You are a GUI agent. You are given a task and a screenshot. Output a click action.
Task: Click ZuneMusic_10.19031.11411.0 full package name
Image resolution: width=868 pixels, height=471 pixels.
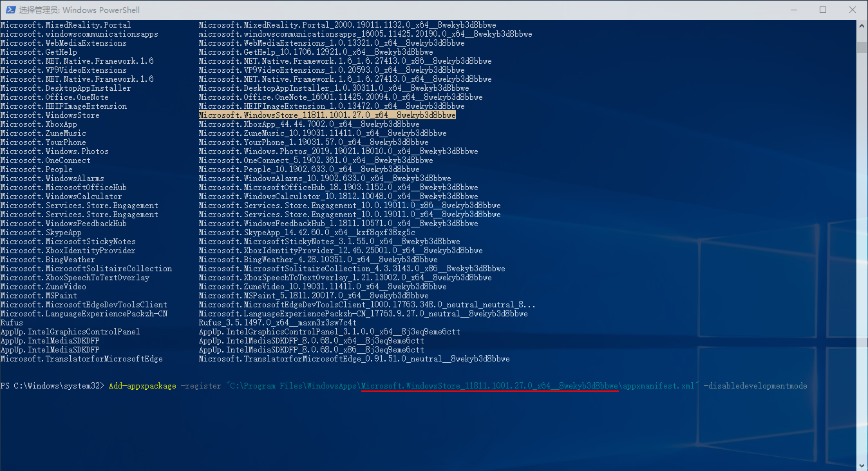(323, 133)
